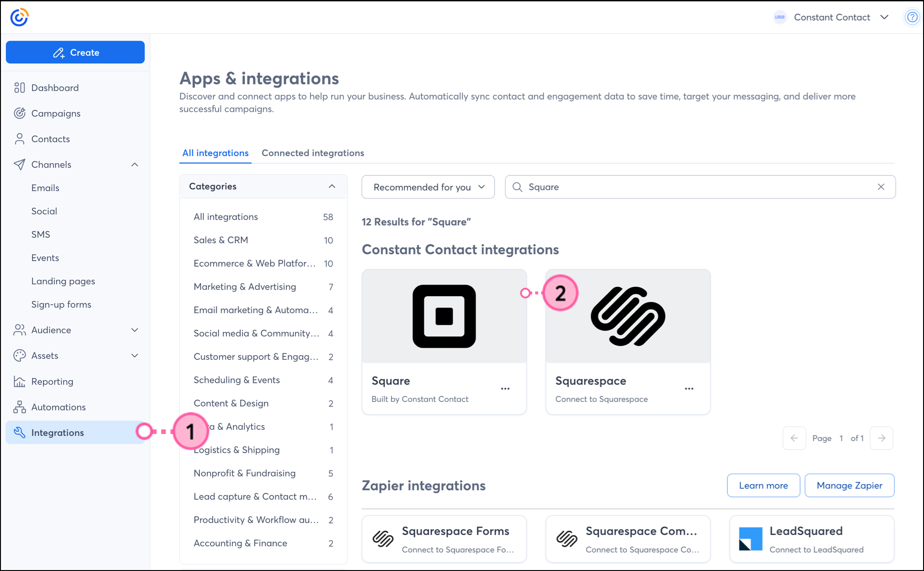Select Logistics & Shipping category
This screenshot has height=571, width=924.
(263, 450)
